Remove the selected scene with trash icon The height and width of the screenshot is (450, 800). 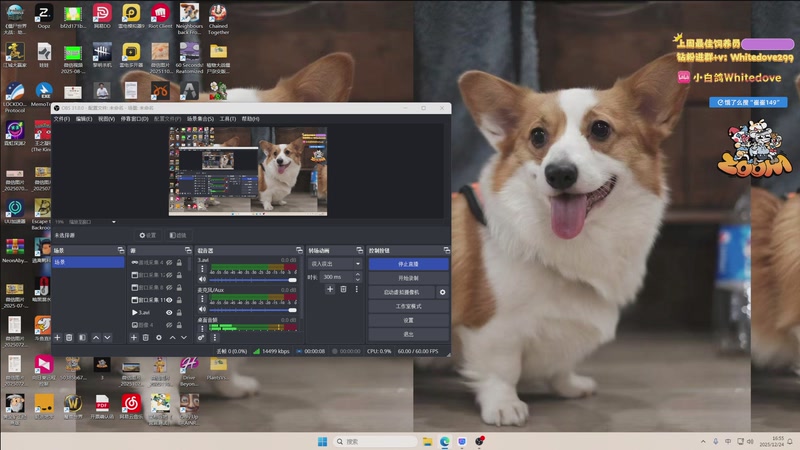[x=69, y=338]
